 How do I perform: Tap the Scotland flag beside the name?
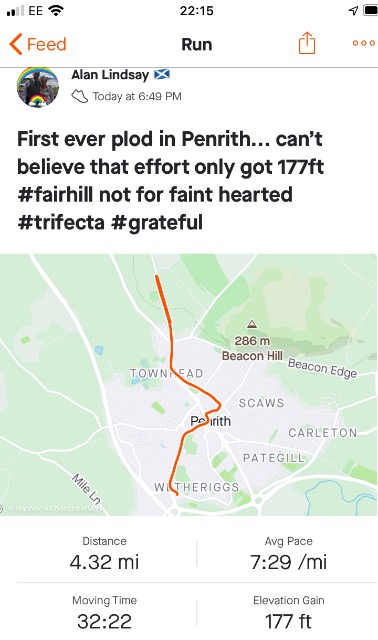(x=162, y=74)
